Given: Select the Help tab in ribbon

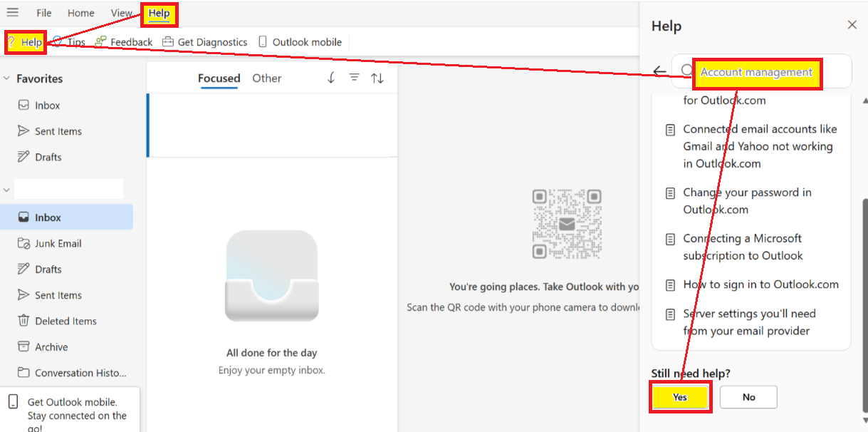Looking at the screenshot, I should tap(160, 13).
